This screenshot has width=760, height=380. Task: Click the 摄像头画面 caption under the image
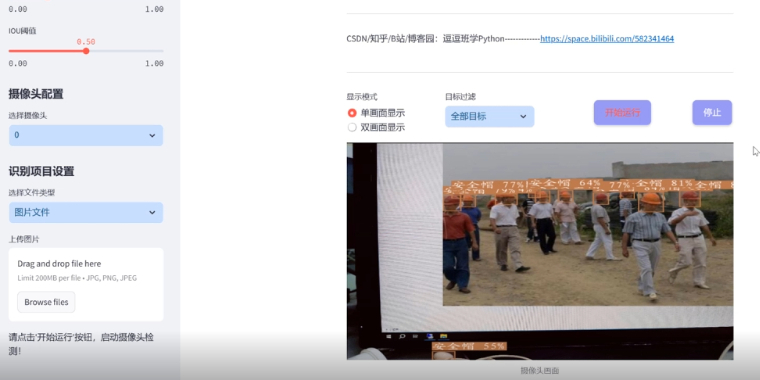[x=540, y=370]
